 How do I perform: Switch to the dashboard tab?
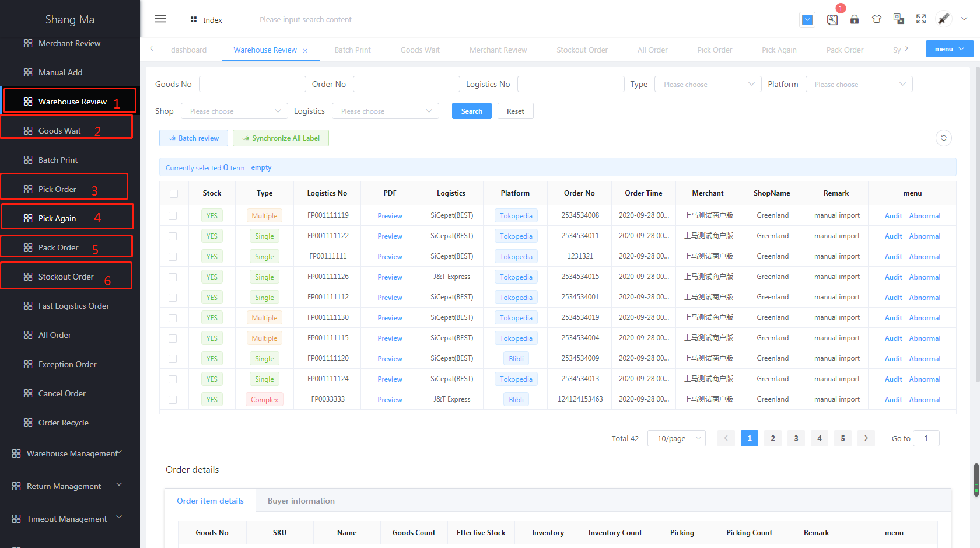[188, 50]
